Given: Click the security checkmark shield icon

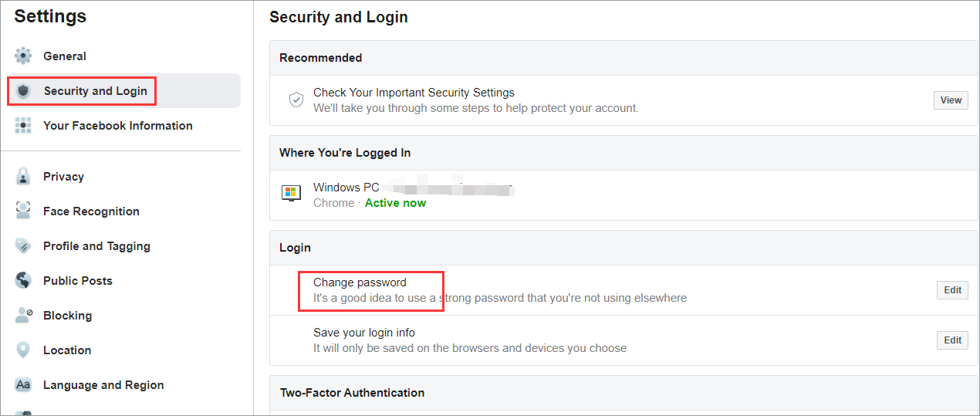Looking at the screenshot, I should [x=296, y=100].
